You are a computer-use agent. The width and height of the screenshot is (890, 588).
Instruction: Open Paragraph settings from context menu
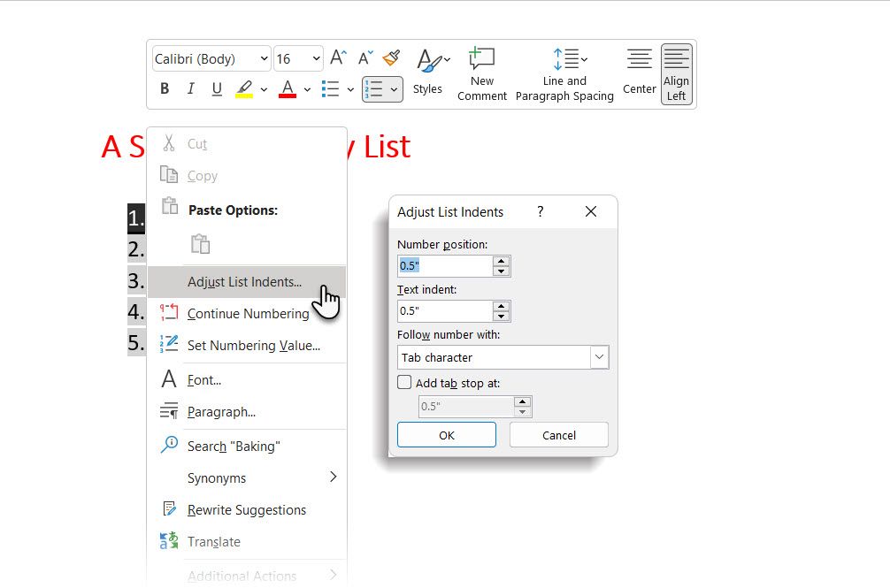pos(247,412)
